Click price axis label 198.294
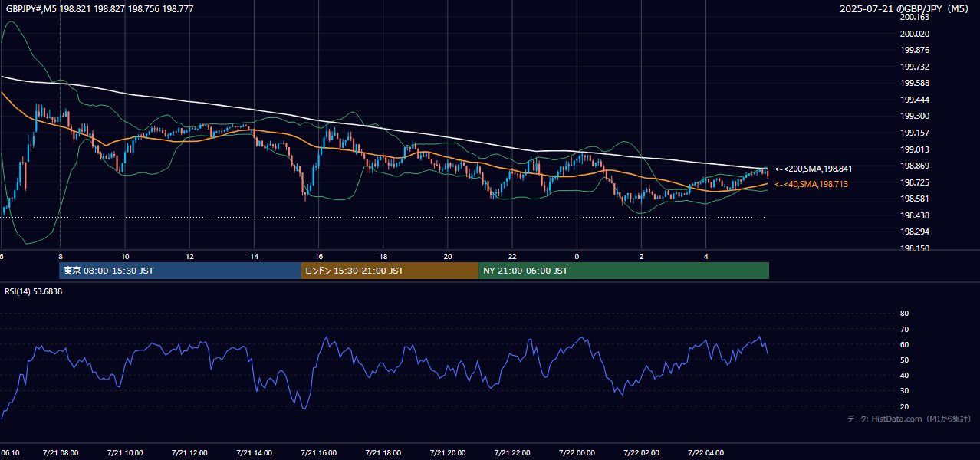 click(x=914, y=232)
